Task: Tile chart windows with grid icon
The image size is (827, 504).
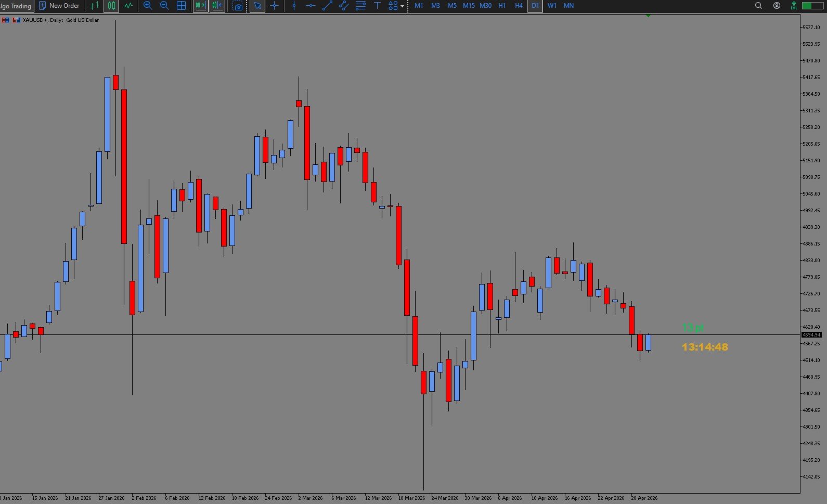Action: (181, 6)
